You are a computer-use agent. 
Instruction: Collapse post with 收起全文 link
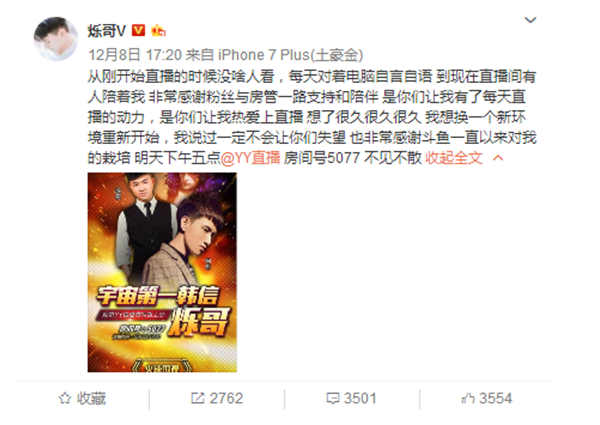(454, 158)
